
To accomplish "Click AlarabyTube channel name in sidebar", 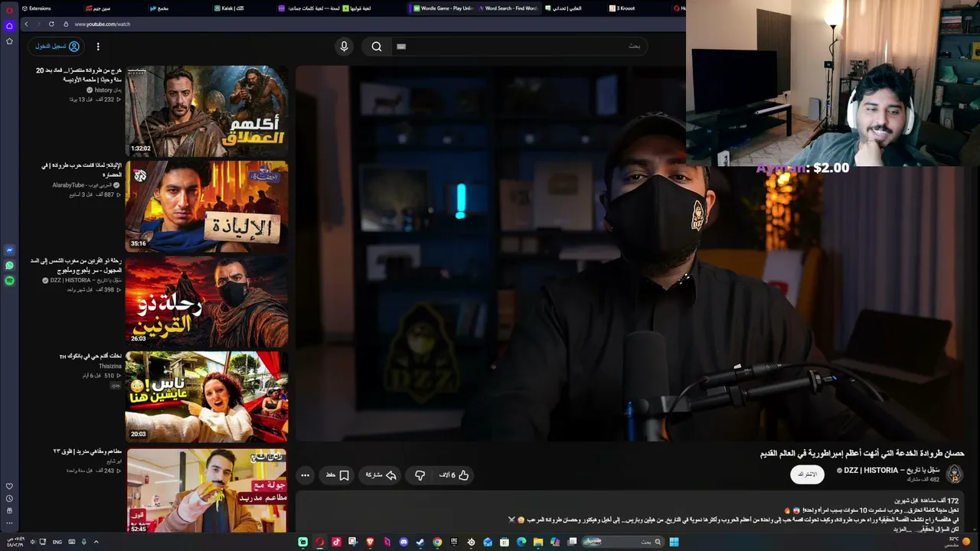I will coord(80,185).
